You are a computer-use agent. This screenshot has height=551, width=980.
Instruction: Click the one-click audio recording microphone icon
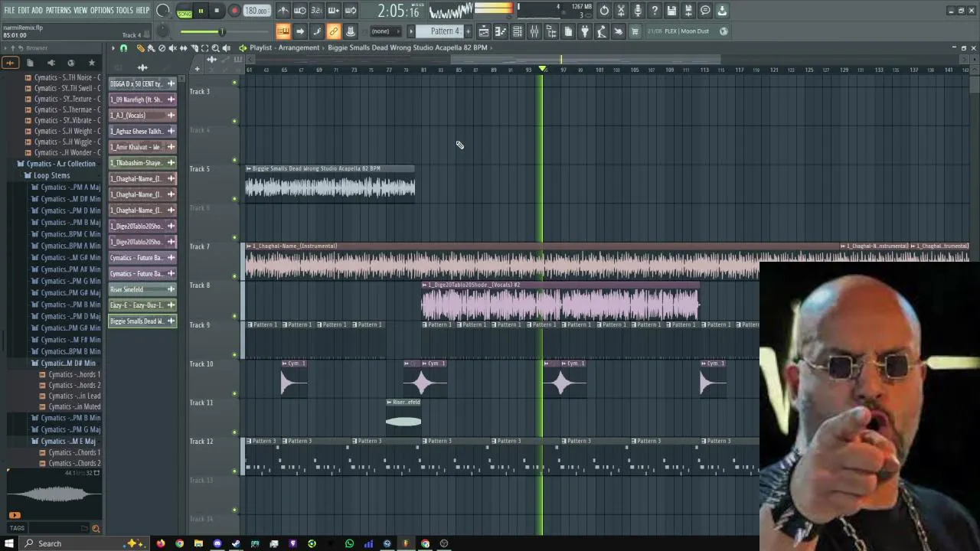click(638, 11)
